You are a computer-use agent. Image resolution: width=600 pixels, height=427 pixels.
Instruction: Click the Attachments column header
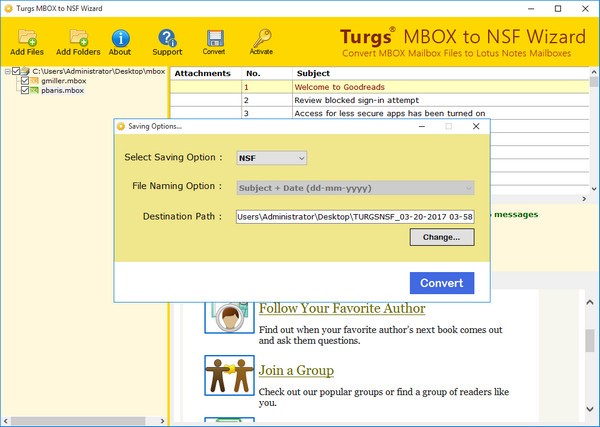203,73
